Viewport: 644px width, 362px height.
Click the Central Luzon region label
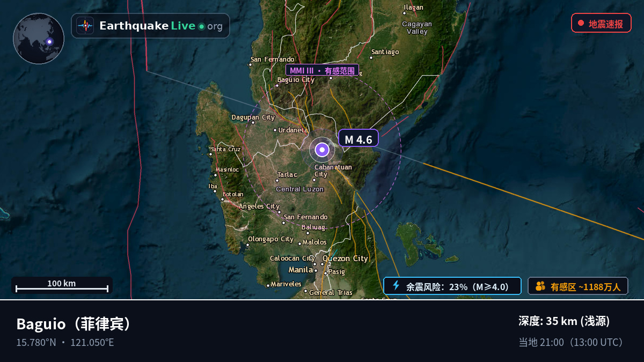click(x=300, y=189)
